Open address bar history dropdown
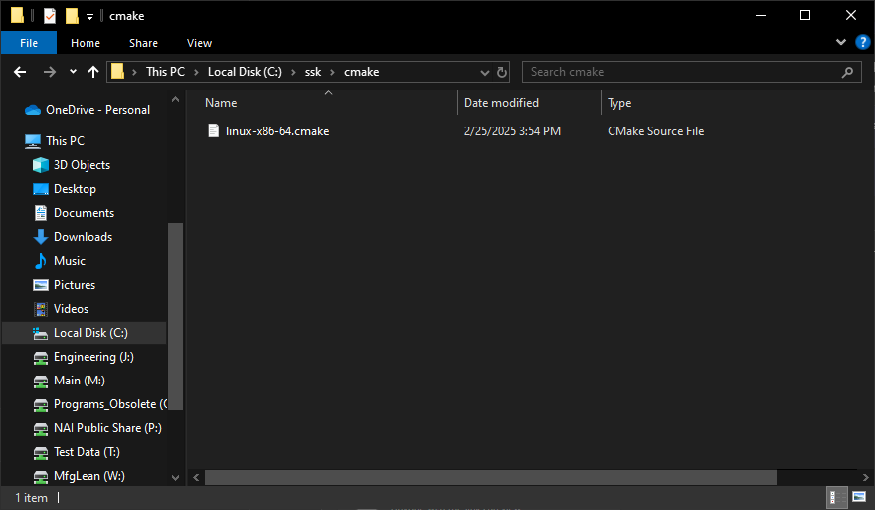This screenshot has height=510, width=875. 484,73
